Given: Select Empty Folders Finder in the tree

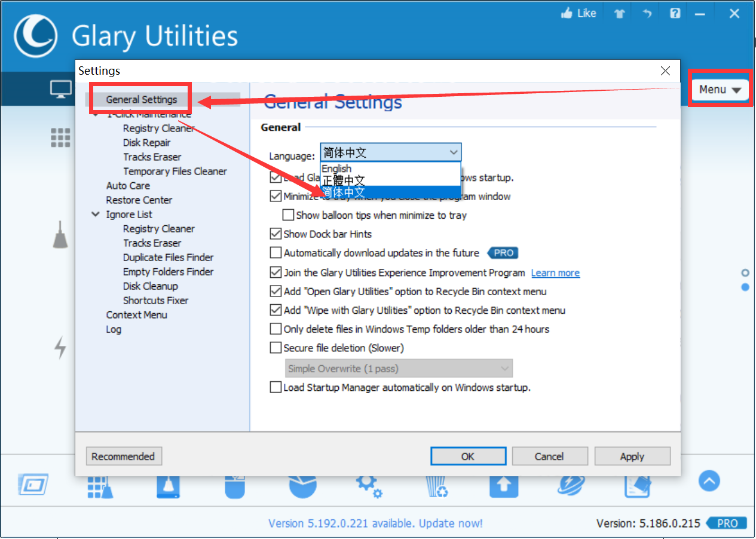Looking at the screenshot, I should 169,271.
